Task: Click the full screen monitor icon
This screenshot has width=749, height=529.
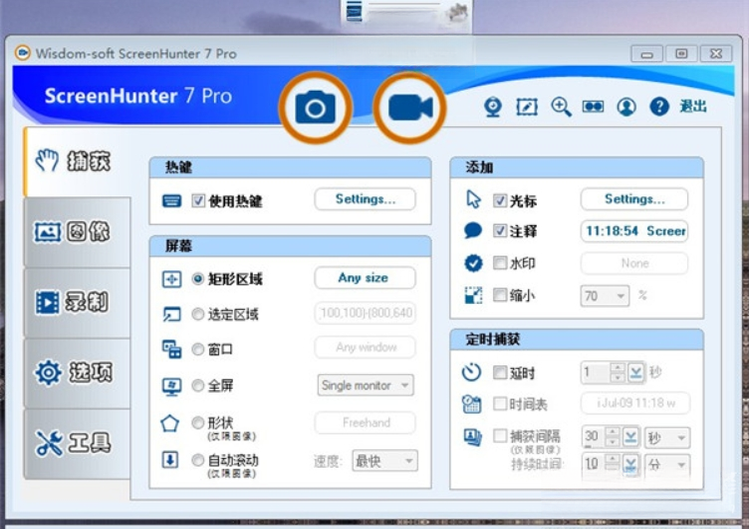Action: tap(171, 386)
